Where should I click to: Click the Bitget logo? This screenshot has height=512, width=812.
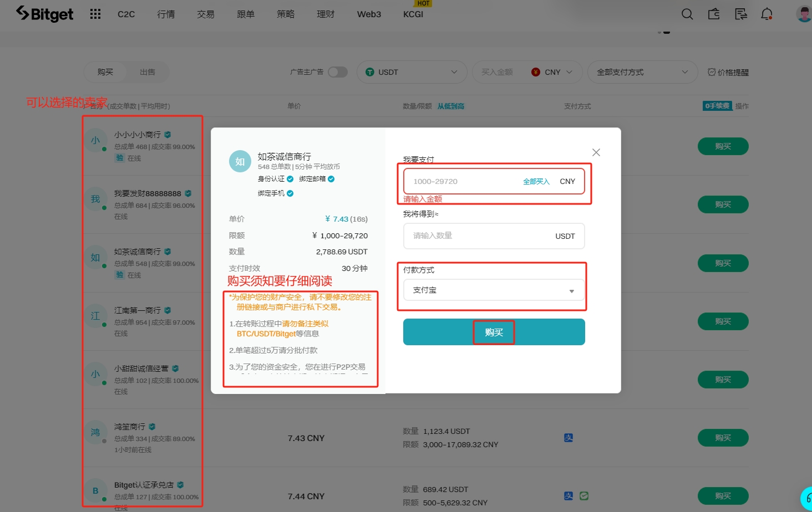coord(44,14)
